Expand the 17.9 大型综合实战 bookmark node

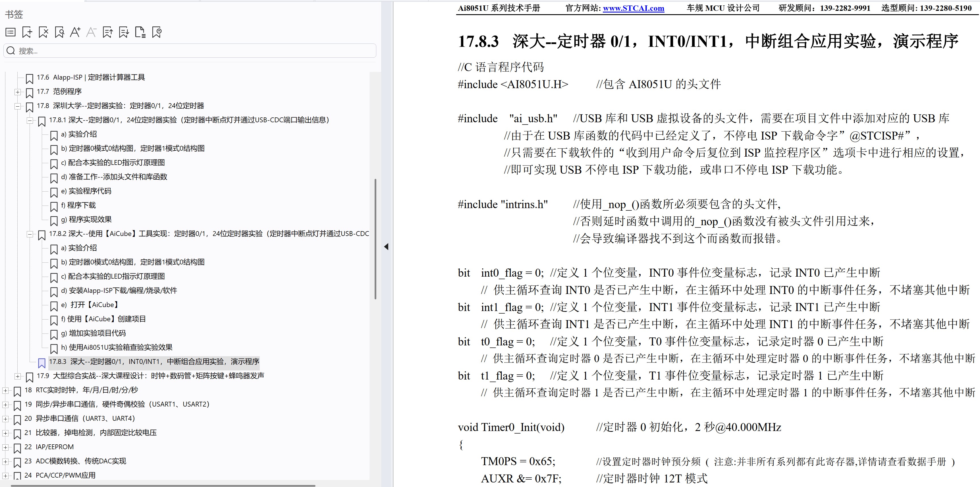[18, 376]
